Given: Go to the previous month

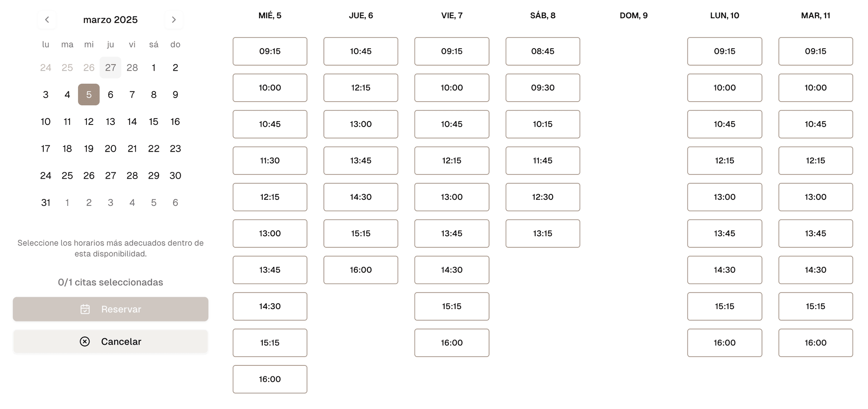Looking at the screenshot, I should coord(47,19).
